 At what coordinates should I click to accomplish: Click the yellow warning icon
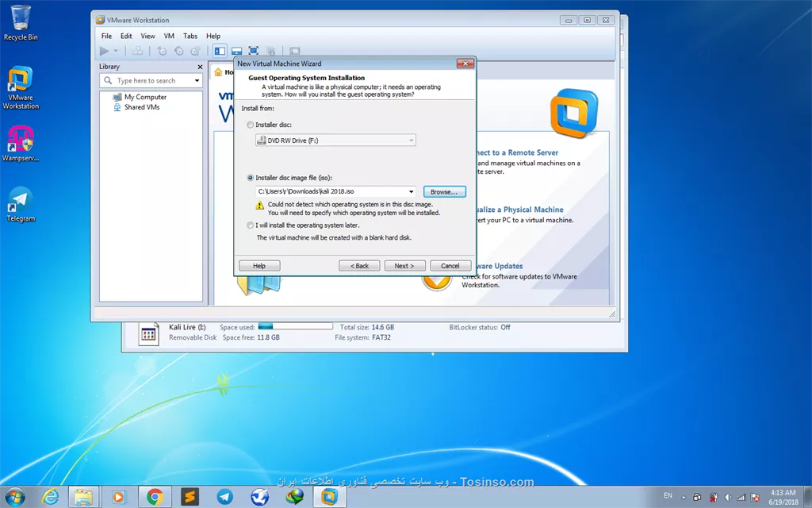(x=260, y=206)
